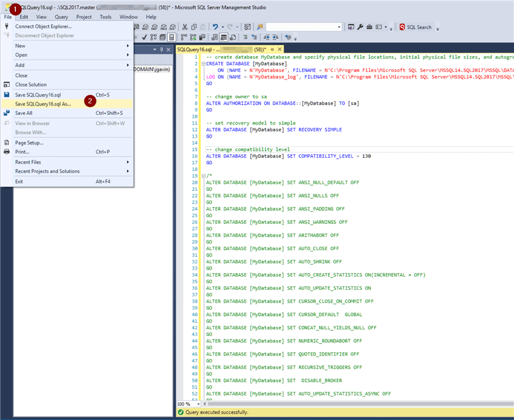Expand Recent Projects and Solutions submenu
The image size is (514, 420).
(128, 171)
